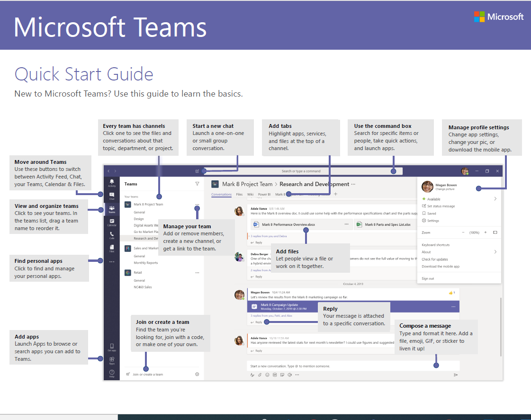Click Change picture under Megan Bowen
531x420 pixels.
pyautogui.click(x=445, y=189)
